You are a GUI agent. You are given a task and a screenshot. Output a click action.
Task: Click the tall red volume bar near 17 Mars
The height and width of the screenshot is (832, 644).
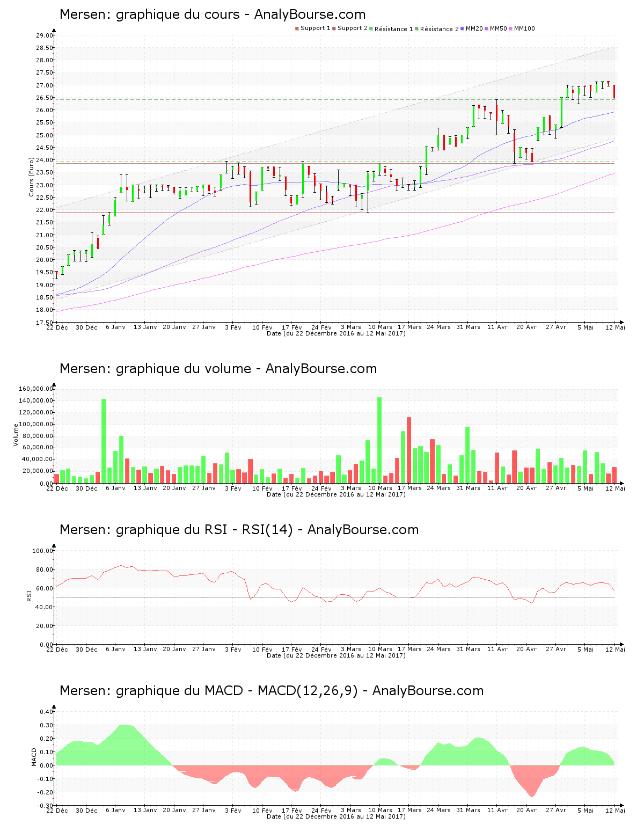pyautogui.click(x=409, y=450)
